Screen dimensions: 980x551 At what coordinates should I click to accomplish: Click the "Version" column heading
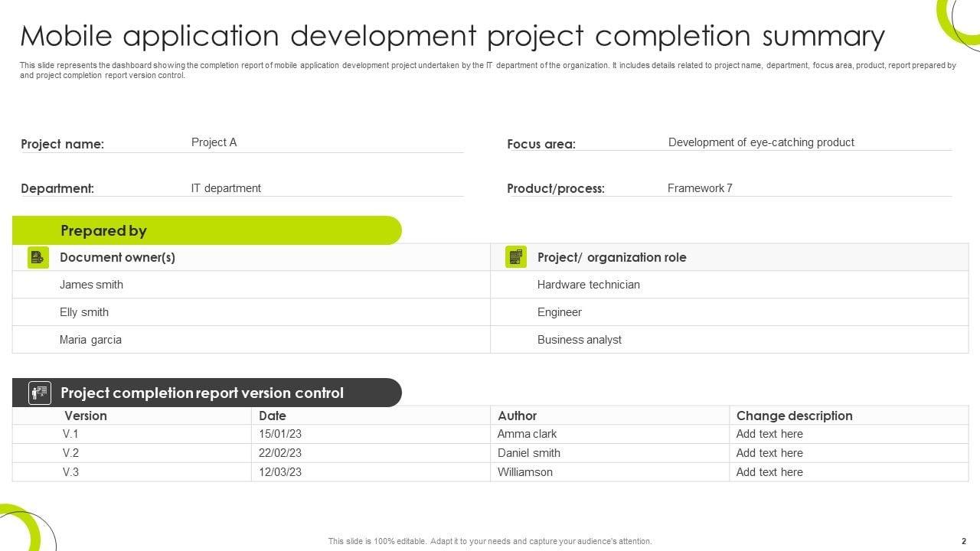[x=86, y=416]
